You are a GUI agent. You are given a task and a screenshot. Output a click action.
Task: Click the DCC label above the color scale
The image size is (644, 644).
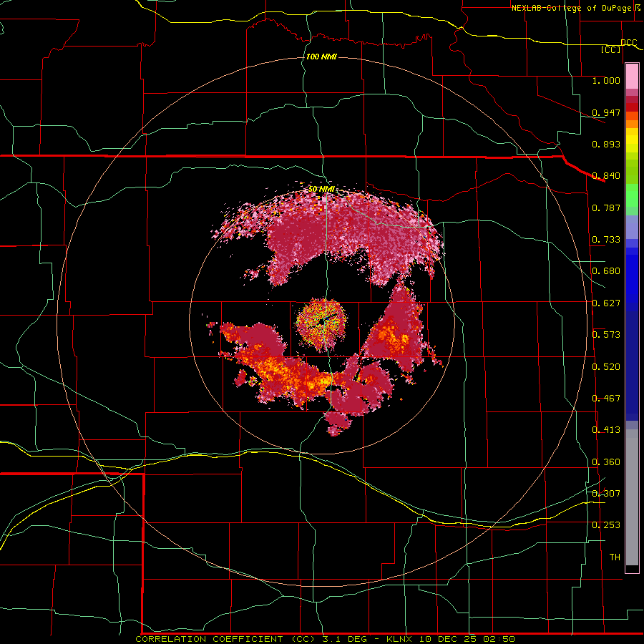coord(628,43)
